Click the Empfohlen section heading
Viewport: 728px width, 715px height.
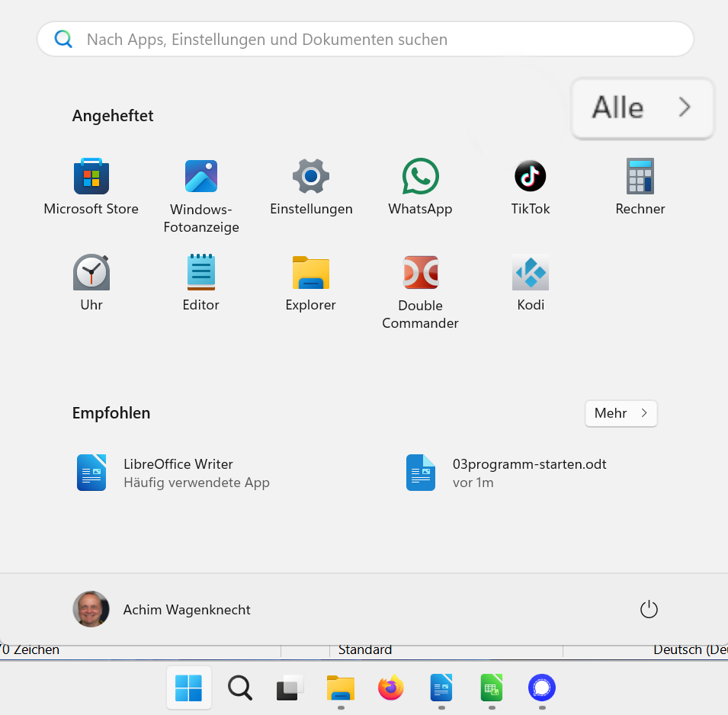coord(111,413)
